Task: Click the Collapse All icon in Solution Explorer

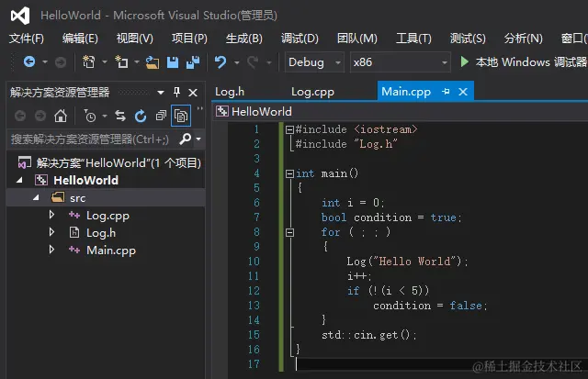Action: click(x=161, y=117)
